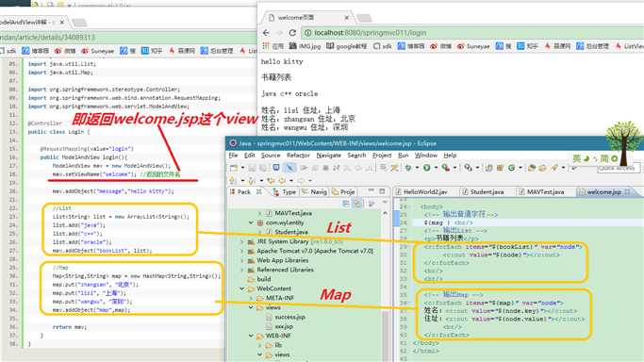644x362 pixels.
Task: Switch to MAVTest.java editor tab
Action: coord(541,191)
